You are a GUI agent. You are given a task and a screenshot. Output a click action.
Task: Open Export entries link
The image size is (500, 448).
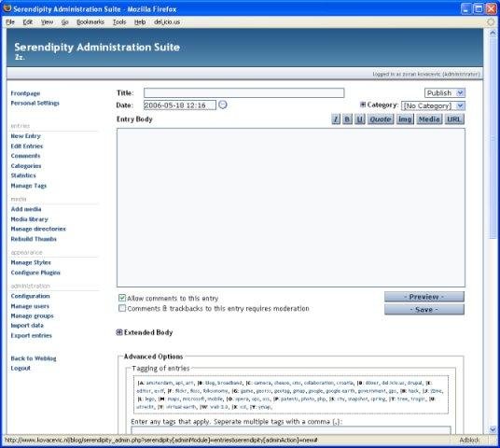pyautogui.click(x=32, y=336)
